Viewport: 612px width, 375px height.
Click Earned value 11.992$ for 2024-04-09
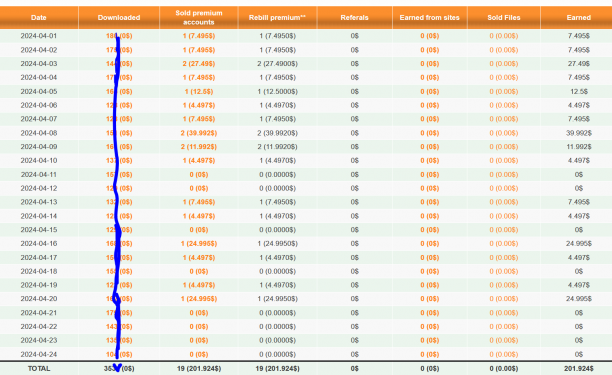point(578,147)
